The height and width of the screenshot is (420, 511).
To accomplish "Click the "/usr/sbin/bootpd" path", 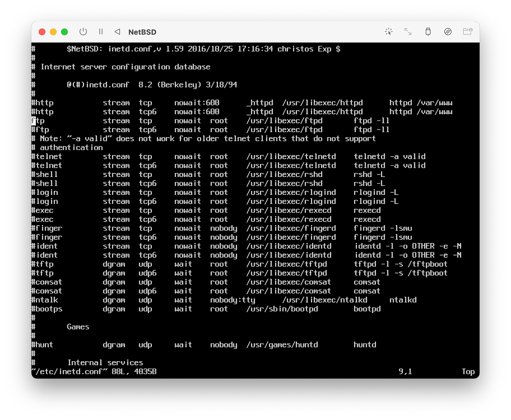I will [x=282, y=309].
